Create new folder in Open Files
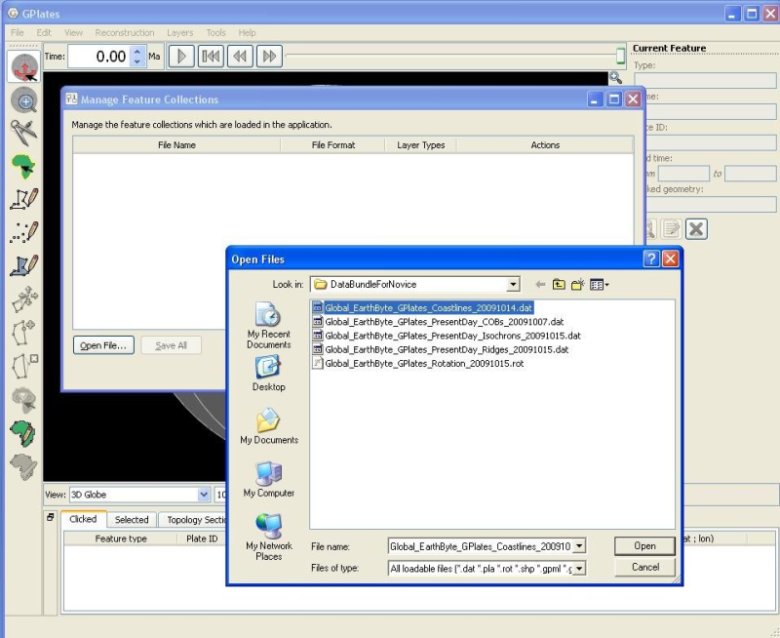The image size is (780, 638). click(578, 284)
